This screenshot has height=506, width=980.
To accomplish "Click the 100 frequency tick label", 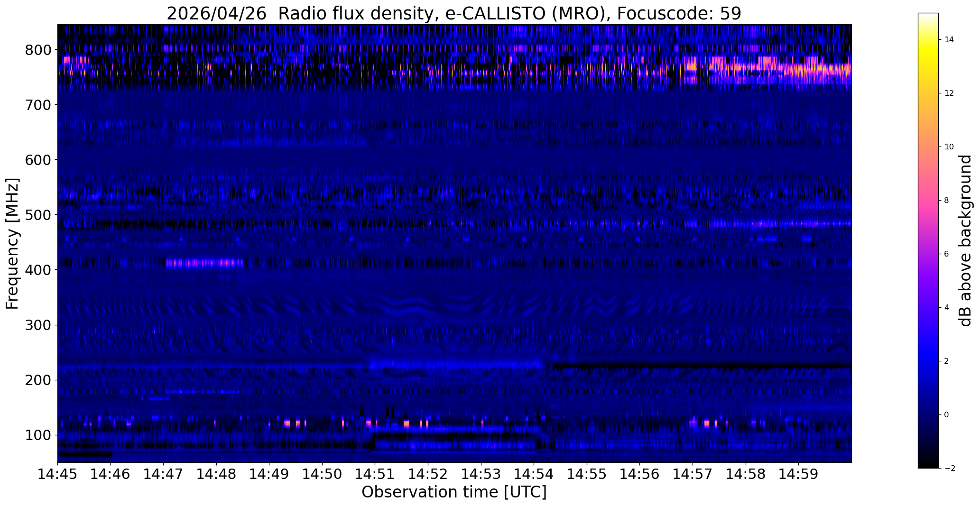I will (37, 435).
